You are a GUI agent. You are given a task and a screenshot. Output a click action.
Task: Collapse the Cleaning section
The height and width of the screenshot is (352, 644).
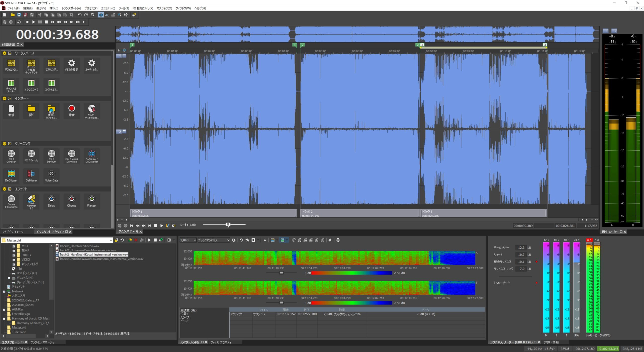5,144
